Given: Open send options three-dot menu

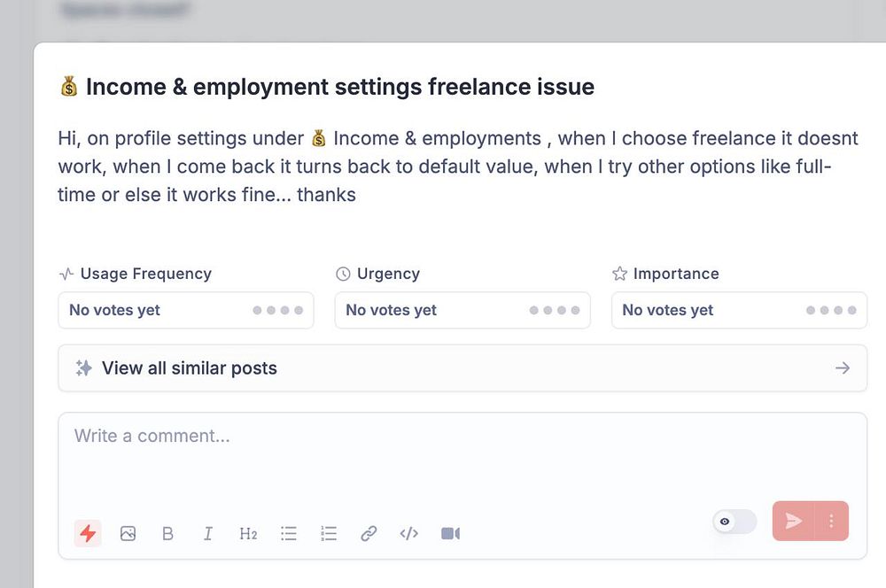Looking at the screenshot, I should (831, 521).
